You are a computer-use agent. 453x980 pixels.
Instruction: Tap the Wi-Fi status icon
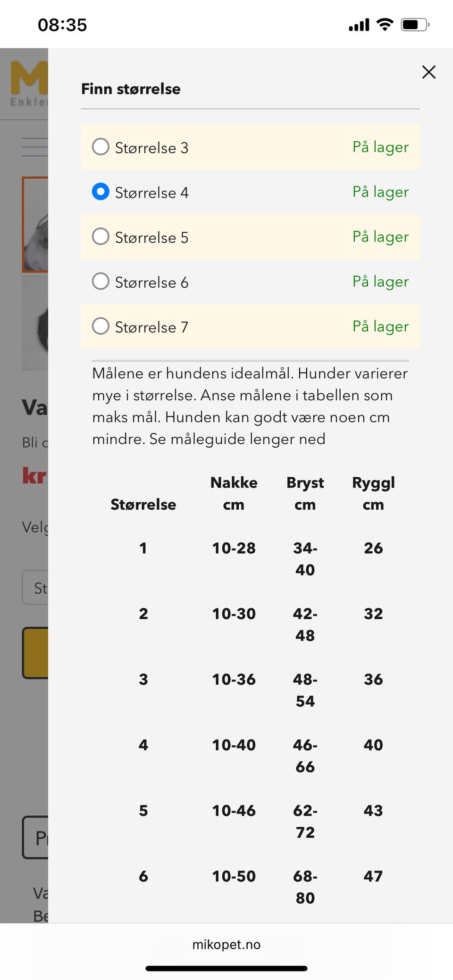[385, 25]
